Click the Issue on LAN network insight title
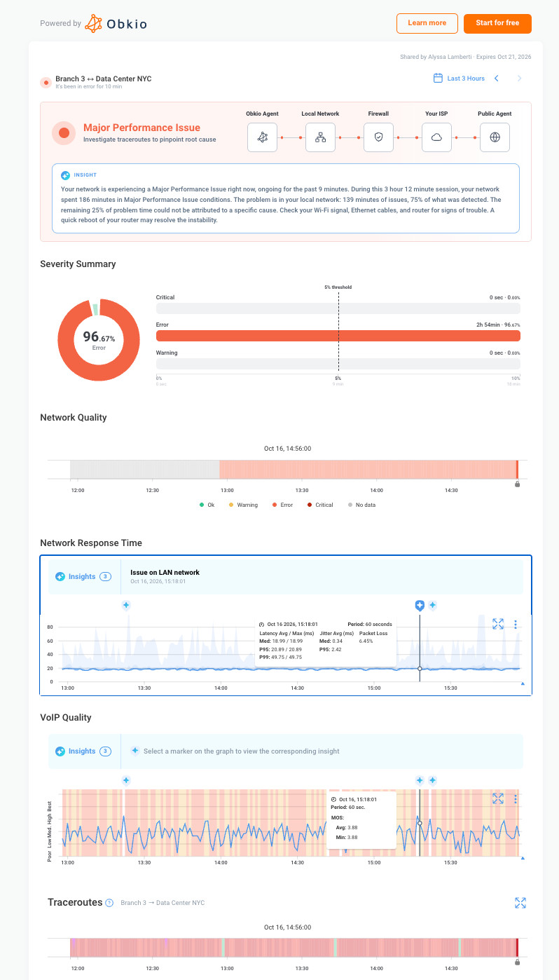Image resolution: width=559 pixels, height=980 pixels. coord(165,573)
